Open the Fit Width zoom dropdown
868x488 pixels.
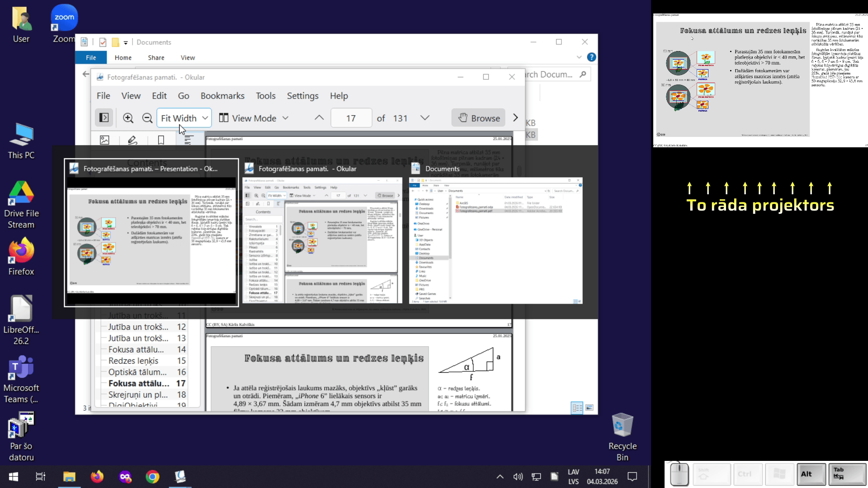click(184, 118)
